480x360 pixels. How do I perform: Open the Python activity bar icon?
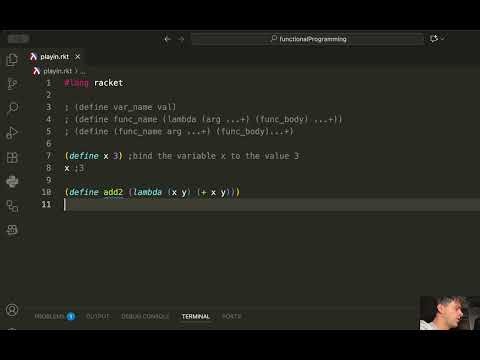click(x=12, y=181)
